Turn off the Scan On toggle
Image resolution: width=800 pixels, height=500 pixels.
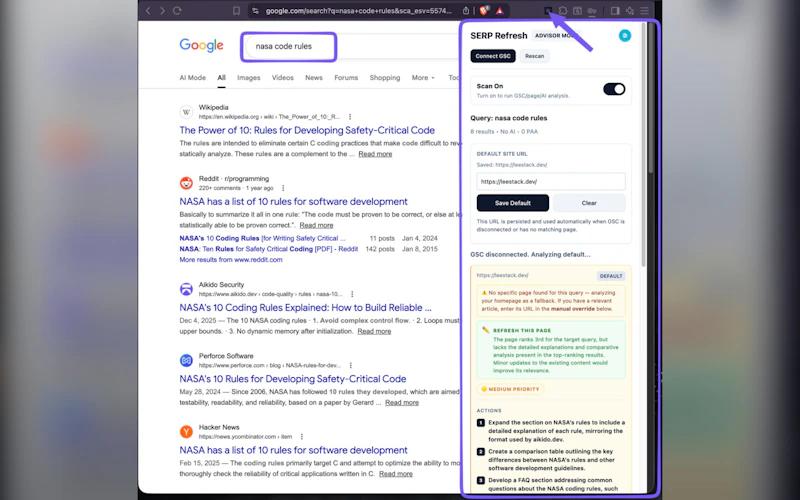coord(614,89)
